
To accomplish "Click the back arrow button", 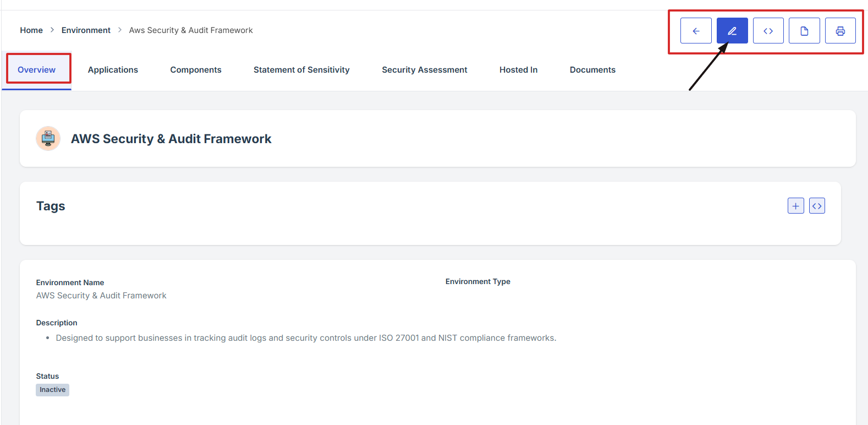I will click(x=696, y=31).
